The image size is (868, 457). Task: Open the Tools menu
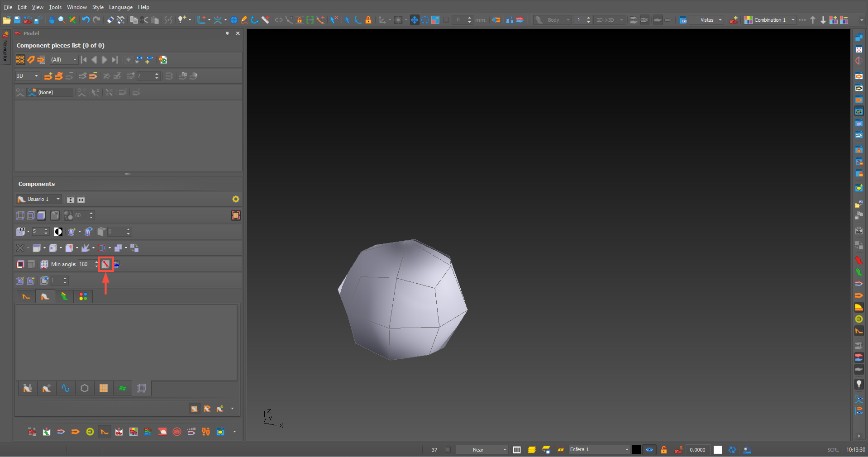pyautogui.click(x=55, y=7)
